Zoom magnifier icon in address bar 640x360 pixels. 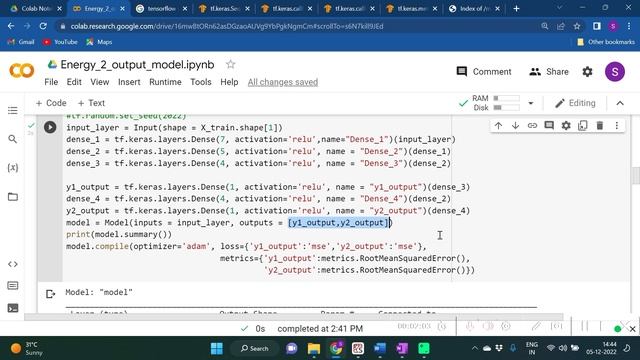(544, 26)
